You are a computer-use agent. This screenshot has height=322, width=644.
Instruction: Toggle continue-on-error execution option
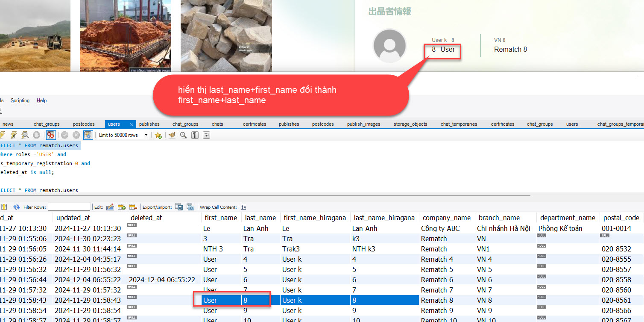(51, 135)
